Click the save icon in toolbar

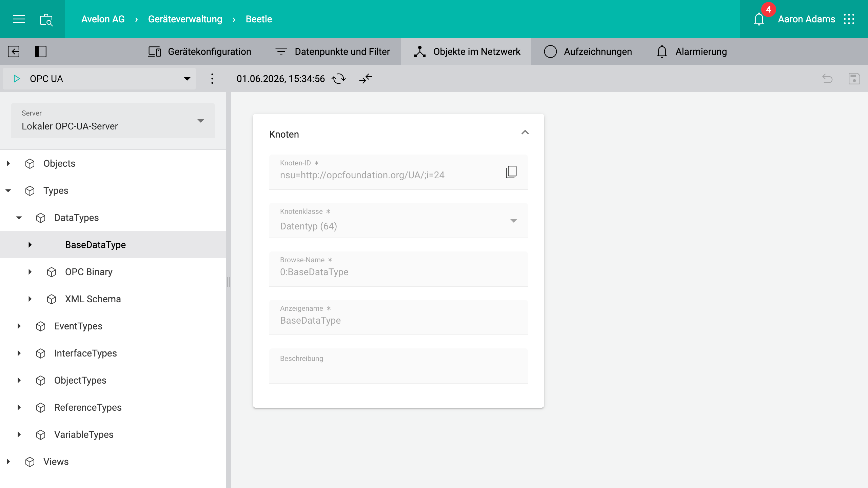point(854,79)
